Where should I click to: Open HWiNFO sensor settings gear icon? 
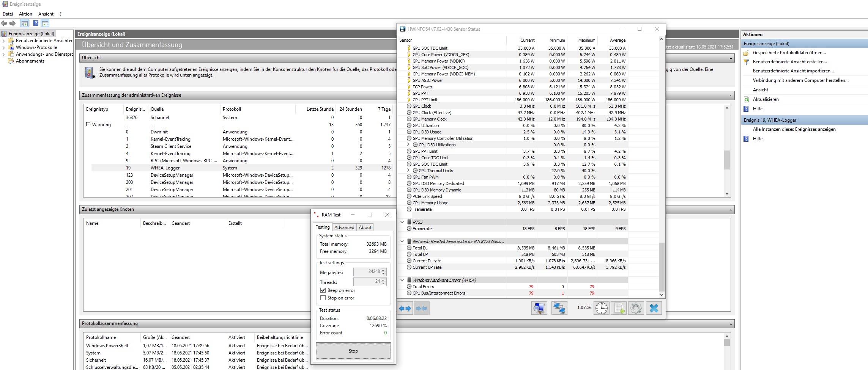(x=636, y=309)
